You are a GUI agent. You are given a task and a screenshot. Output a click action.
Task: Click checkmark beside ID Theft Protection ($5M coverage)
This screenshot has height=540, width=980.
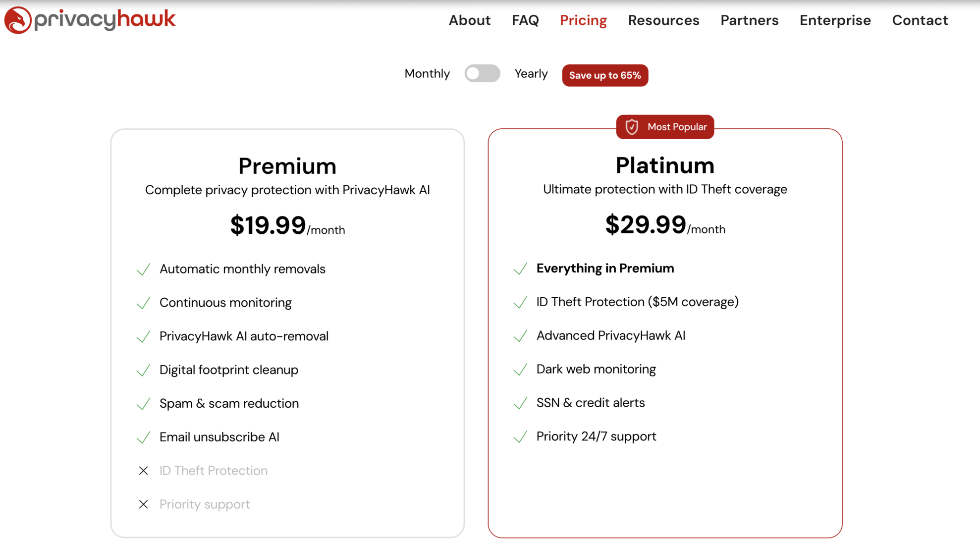[x=520, y=303]
